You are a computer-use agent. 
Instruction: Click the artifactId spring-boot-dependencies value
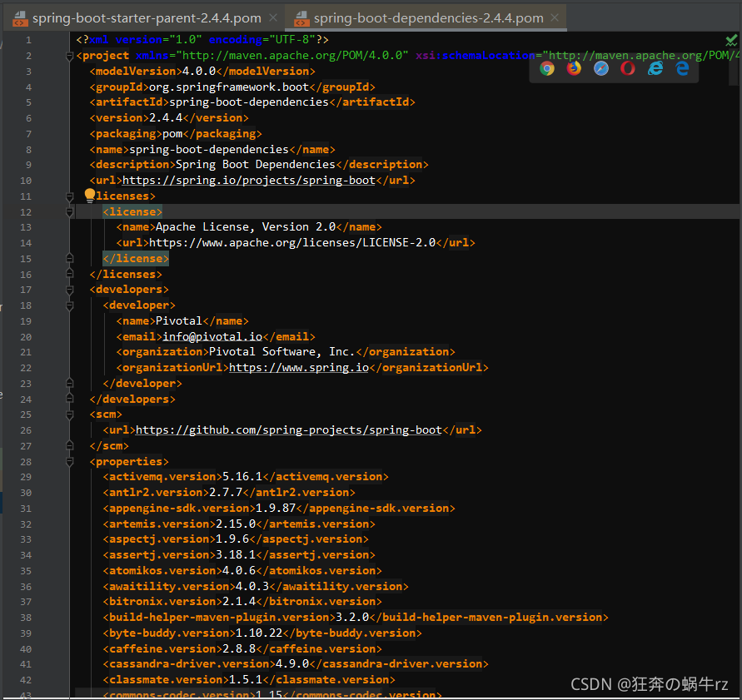[x=249, y=102]
